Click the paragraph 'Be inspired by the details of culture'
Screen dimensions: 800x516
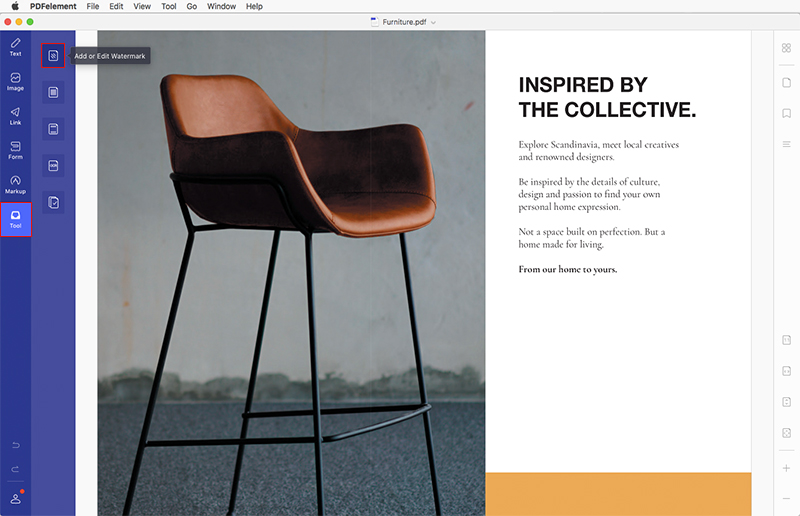coord(589,194)
